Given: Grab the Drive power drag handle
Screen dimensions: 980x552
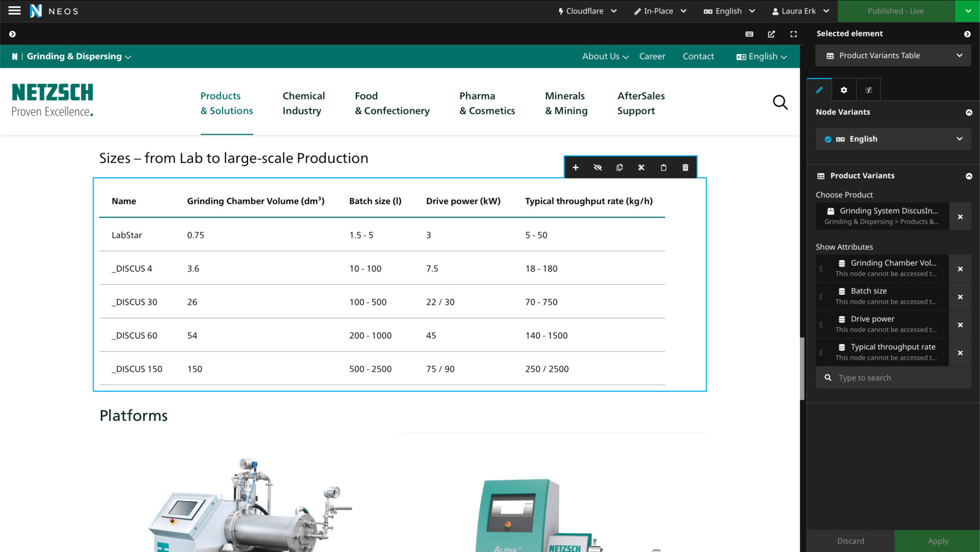Looking at the screenshot, I should 821,325.
